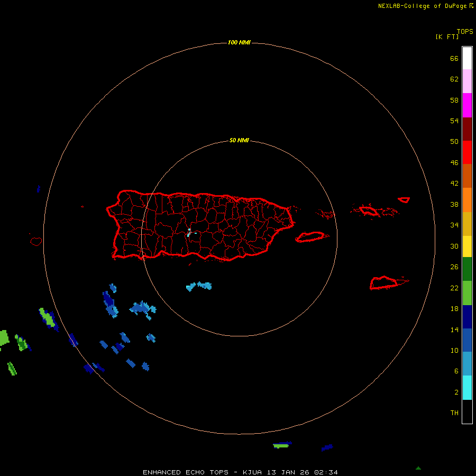This screenshot has width=476, height=476.
Task: Click the 100 NMI range ring label
Action: pos(239,42)
